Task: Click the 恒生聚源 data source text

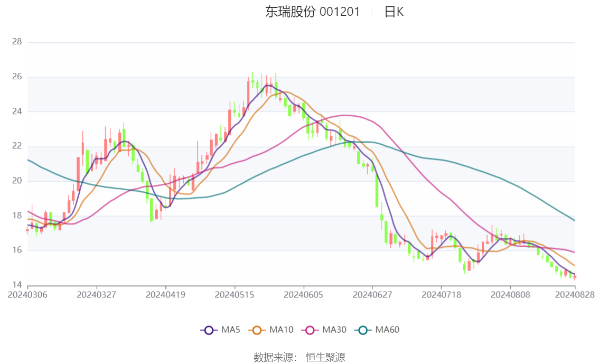Action: pyautogui.click(x=325, y=358)
